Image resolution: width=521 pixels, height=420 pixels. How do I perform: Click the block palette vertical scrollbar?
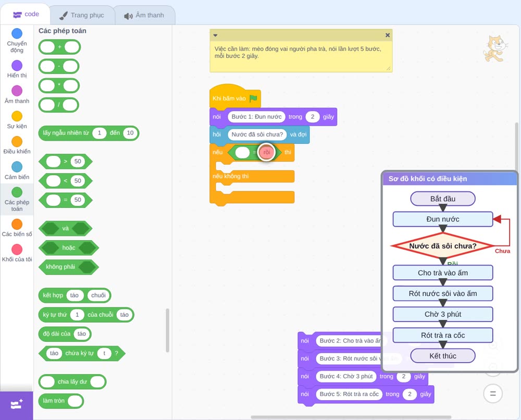point(167,330)
